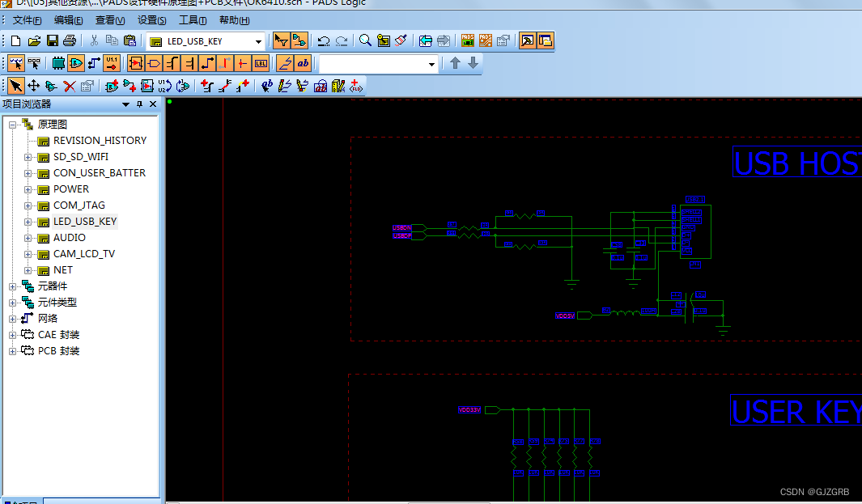This screenshot has height=504, width=862.
Task: Click the up arrow next to the combo box
Action: coord(455,63)
